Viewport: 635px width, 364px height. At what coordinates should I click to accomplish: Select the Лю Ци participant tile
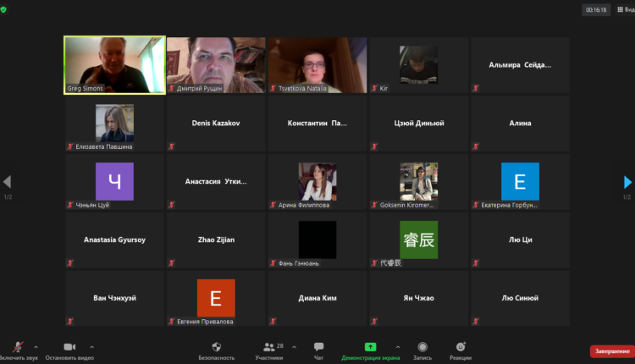[520, 240]
